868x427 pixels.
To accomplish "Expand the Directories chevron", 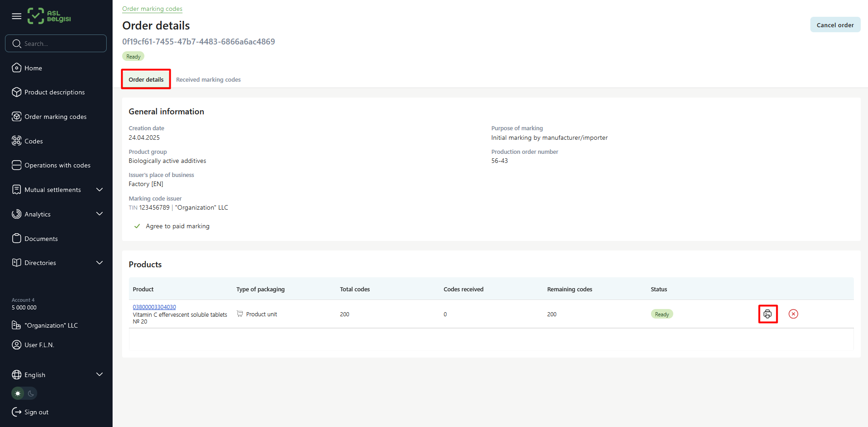I will coord(99,263).
